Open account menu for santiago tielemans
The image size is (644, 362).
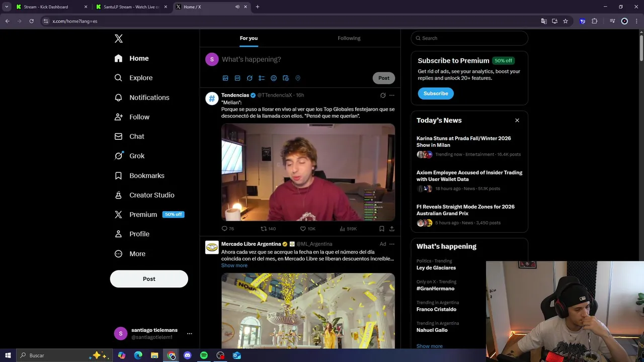point(152,333)
